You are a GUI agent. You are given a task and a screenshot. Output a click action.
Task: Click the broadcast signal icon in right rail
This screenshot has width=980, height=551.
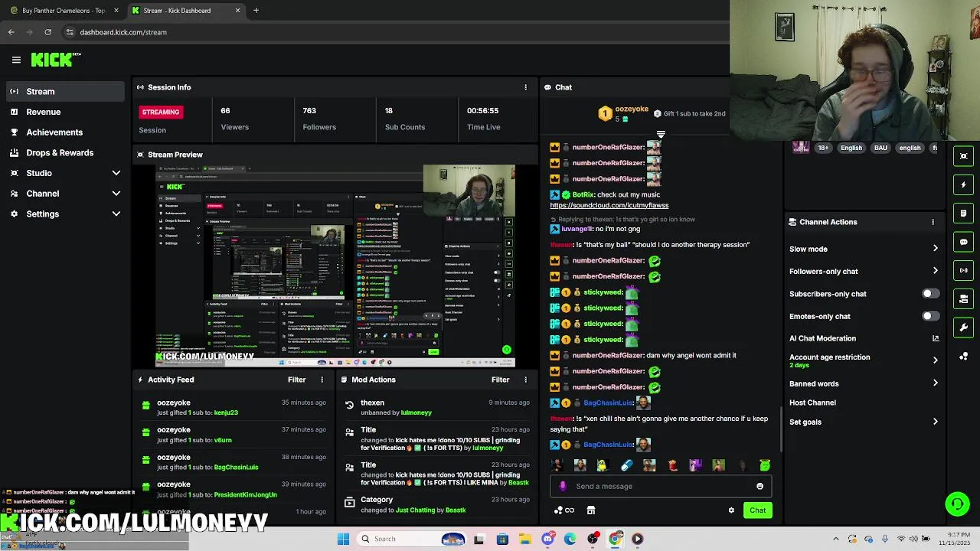963,270
